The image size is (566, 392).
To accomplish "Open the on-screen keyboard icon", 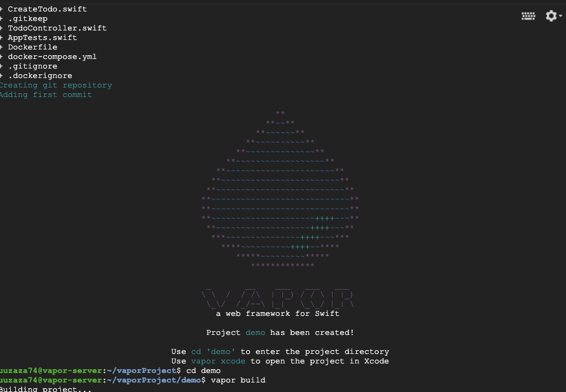I will point(528,16).
